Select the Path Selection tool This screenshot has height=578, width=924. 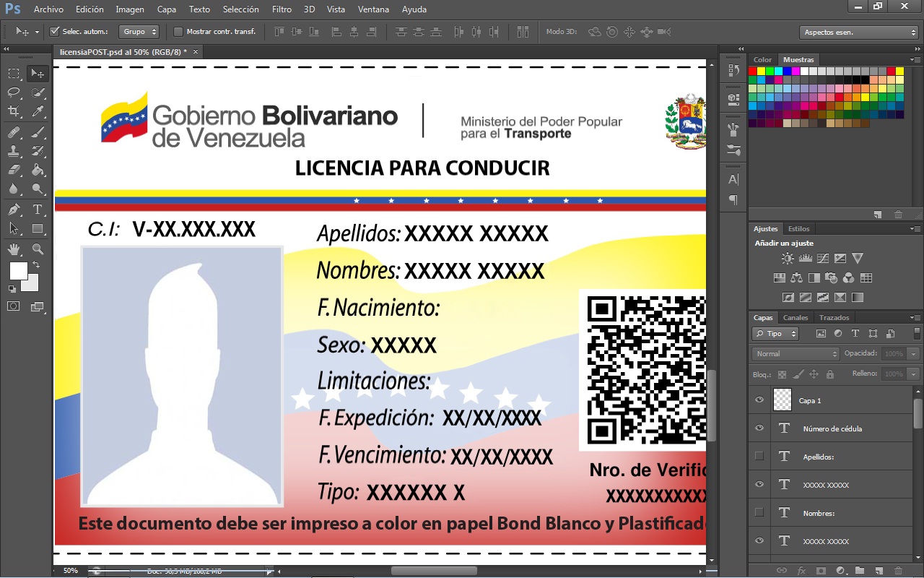click(14, 228)
